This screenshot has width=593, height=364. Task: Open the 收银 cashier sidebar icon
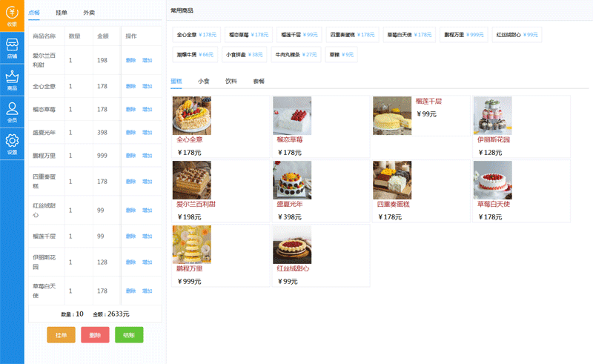[12, 16]
